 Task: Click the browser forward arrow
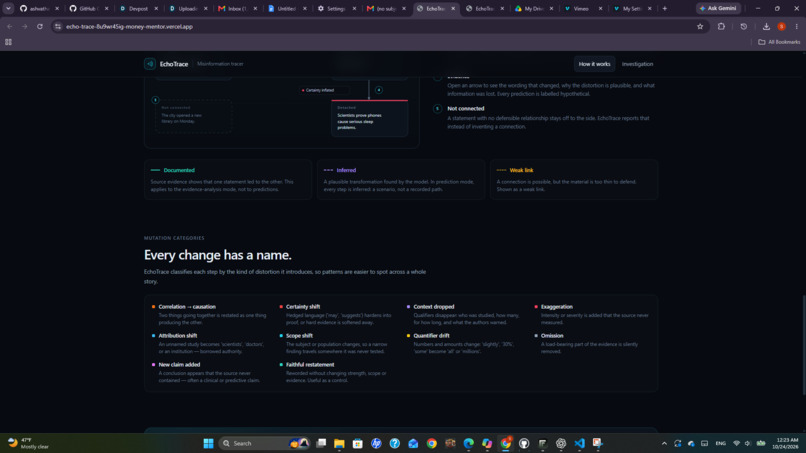pyautogui.click(x=25, y=26)
